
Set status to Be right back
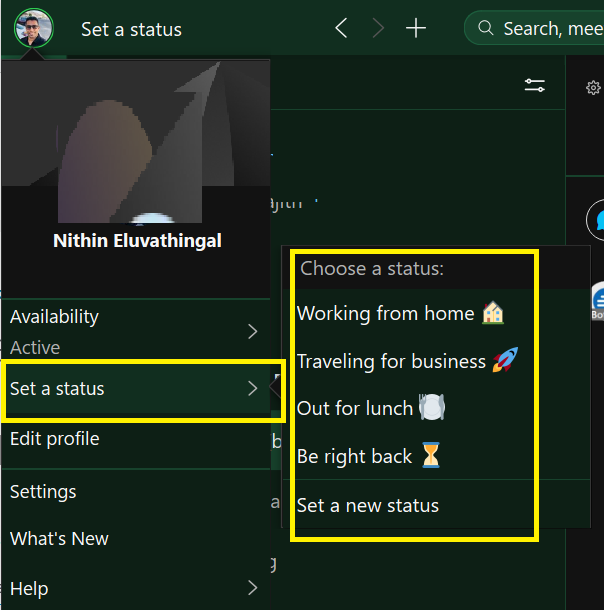[x=368, y=456]
